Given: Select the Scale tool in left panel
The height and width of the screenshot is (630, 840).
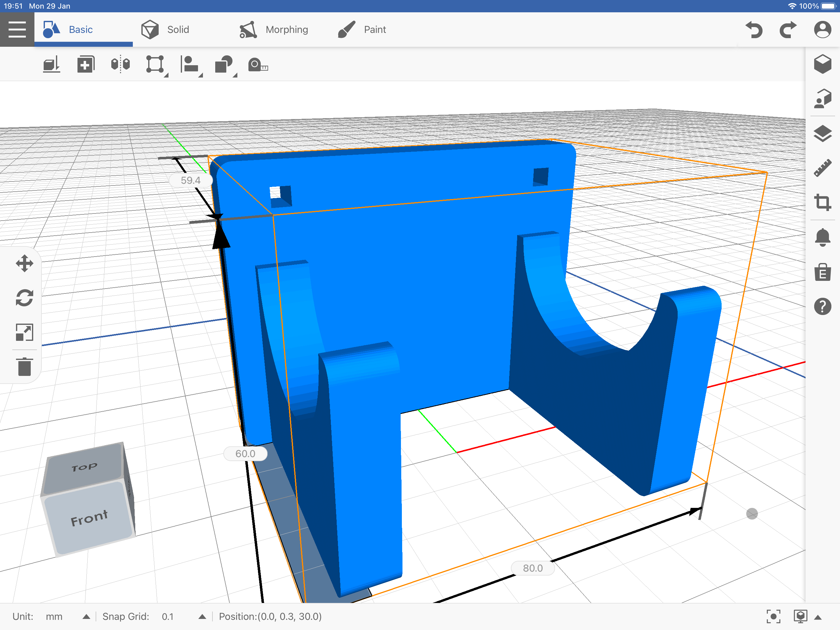Looking at the screenshot, I should click(25, 332).
